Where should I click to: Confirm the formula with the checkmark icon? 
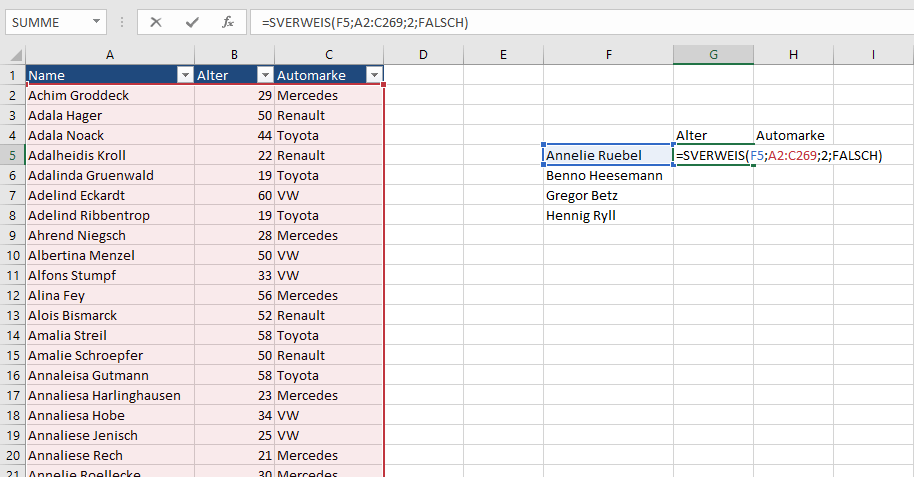192,23
